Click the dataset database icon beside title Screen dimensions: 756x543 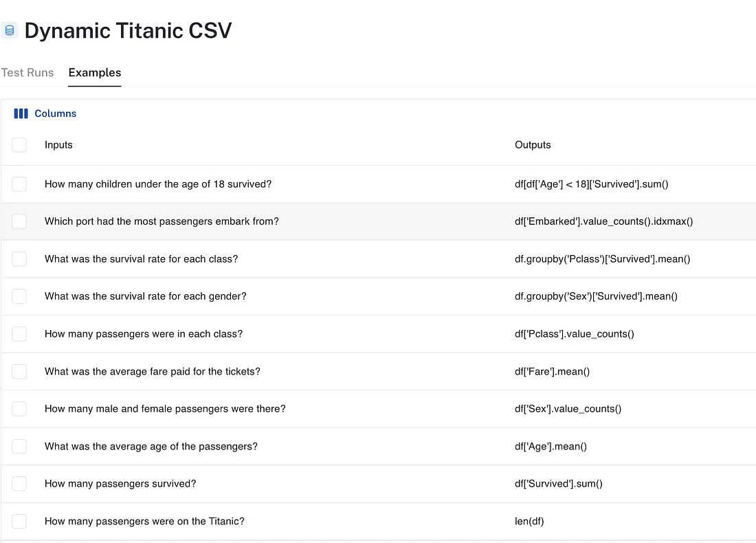click(9, 30)
